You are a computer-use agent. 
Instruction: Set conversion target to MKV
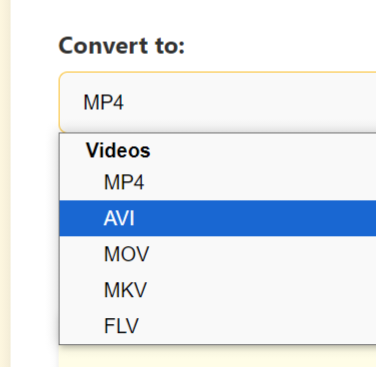click(x=218, y=290)
